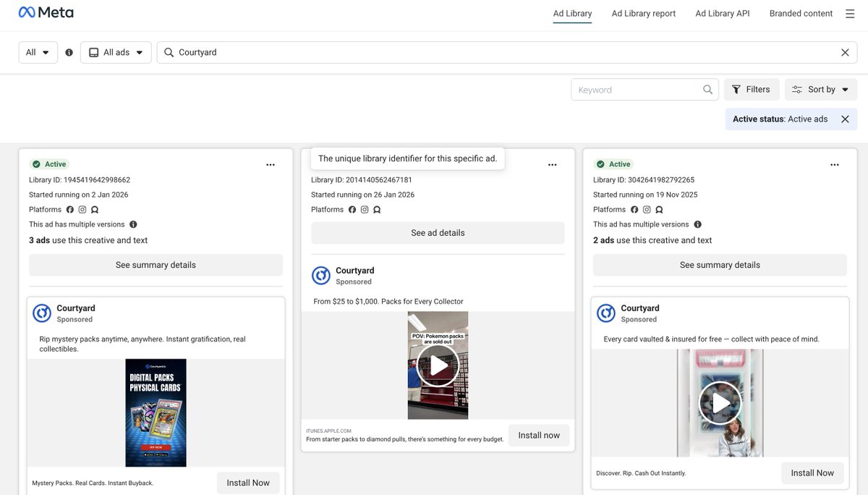Click See ad details button
The width and height of the screenshot is (868, 495).
click(438, 233)
